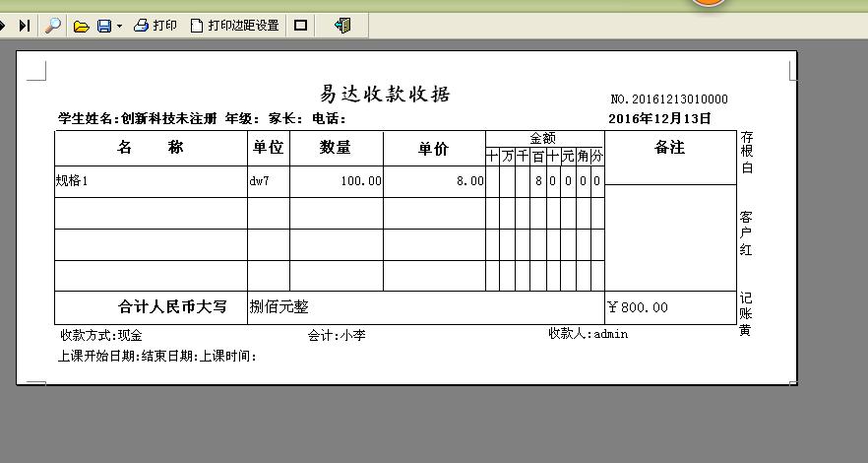Click the 合计人民币大写 label
Screen dimensions: 868x463
pos(173,306)
